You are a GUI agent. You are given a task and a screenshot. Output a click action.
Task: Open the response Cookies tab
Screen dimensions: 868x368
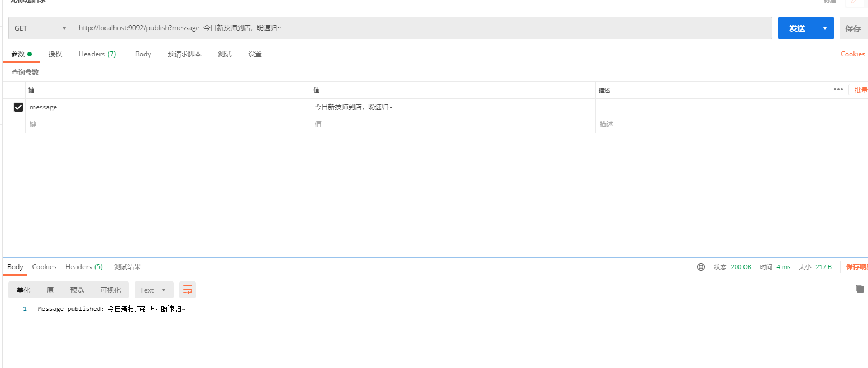44,267
